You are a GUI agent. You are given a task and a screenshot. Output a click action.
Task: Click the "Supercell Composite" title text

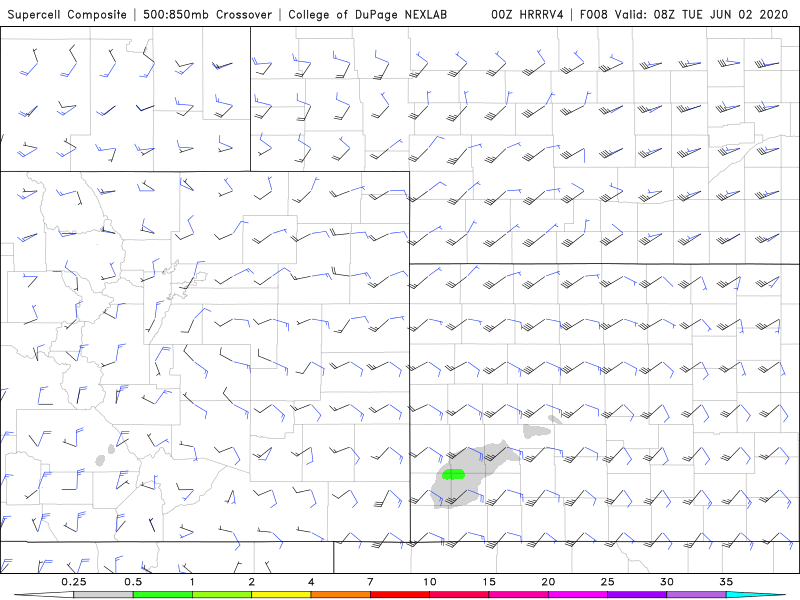pyautogui.click(x=67, y=14)
